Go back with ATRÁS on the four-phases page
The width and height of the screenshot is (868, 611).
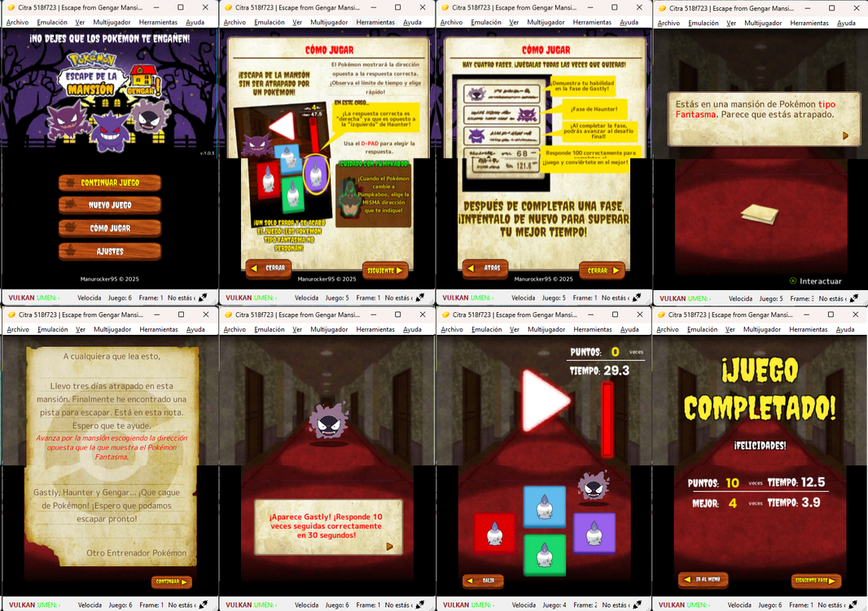coord(485,268)
